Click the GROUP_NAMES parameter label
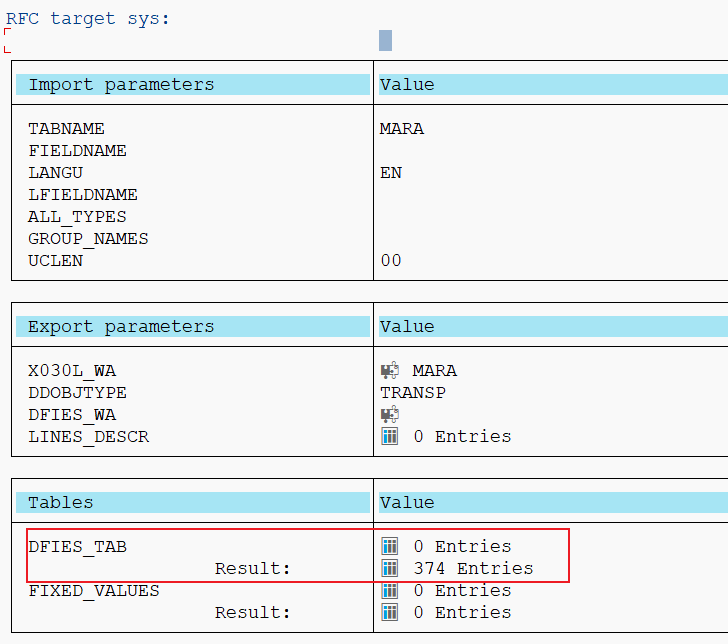This screenshot has height=644, width=728. 88,238
